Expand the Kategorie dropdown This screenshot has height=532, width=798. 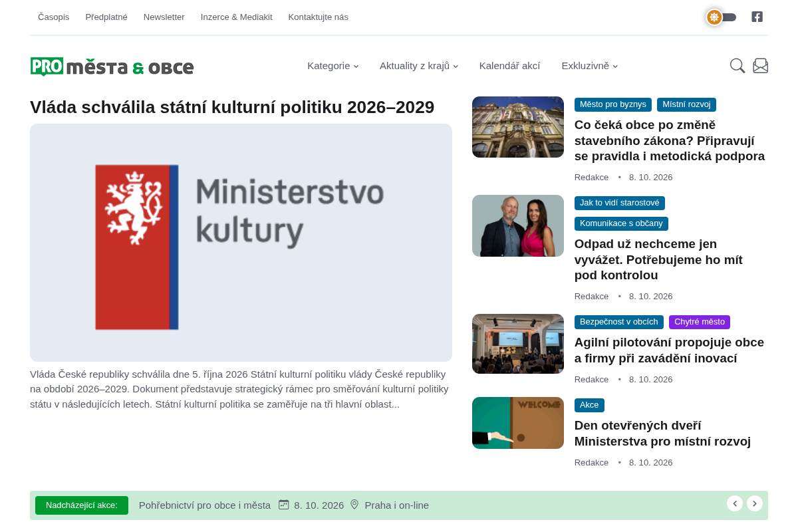click(x=333, y=66)
